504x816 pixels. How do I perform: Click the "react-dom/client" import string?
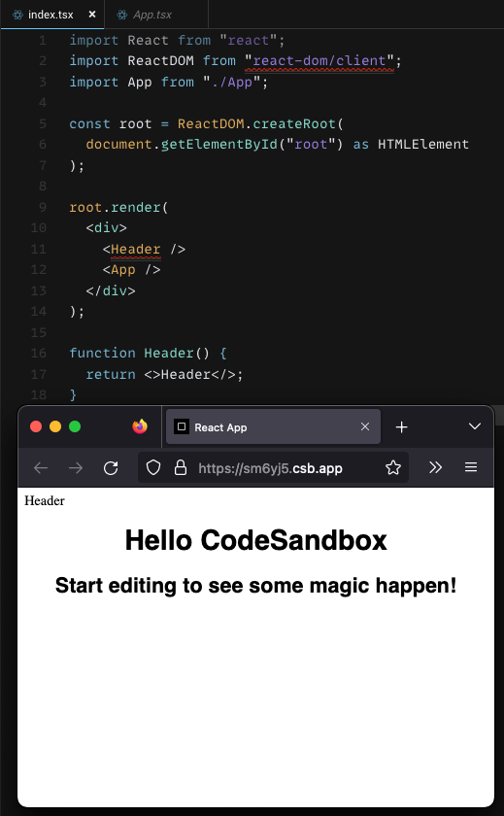(319, 61)
